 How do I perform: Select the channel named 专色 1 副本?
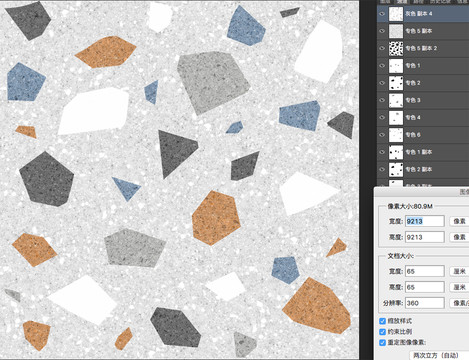[419, 152]
